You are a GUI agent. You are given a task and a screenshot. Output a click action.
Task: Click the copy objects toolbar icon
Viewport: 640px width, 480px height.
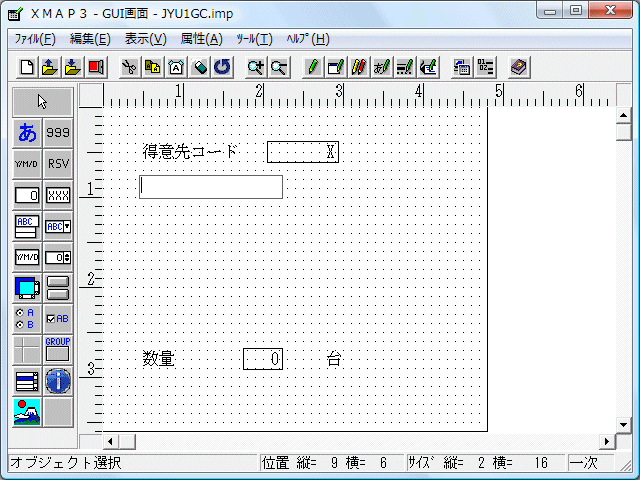point(153,67)
